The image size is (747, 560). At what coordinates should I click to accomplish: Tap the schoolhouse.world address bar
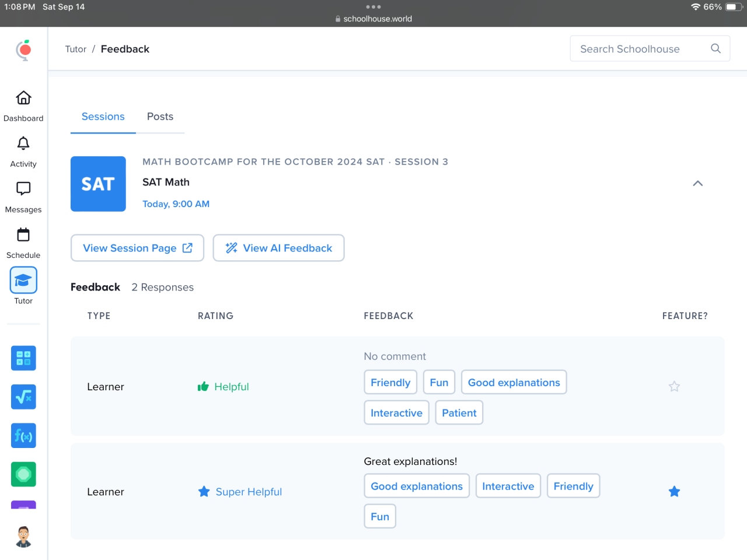point(373,19)
